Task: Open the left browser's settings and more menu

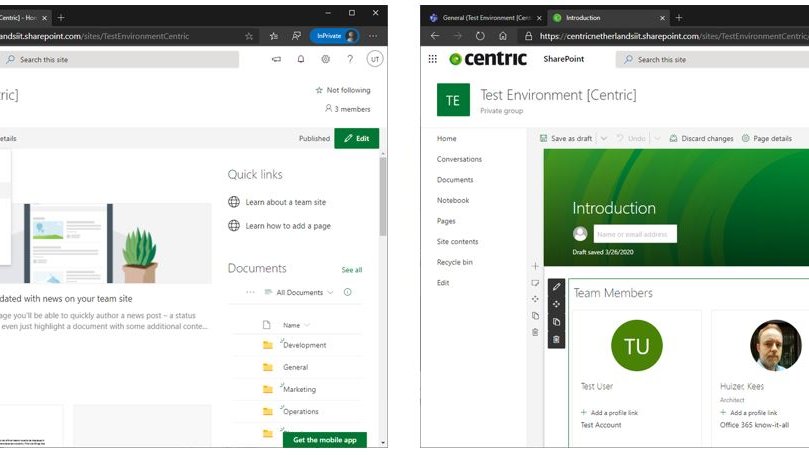Action: 373,36
